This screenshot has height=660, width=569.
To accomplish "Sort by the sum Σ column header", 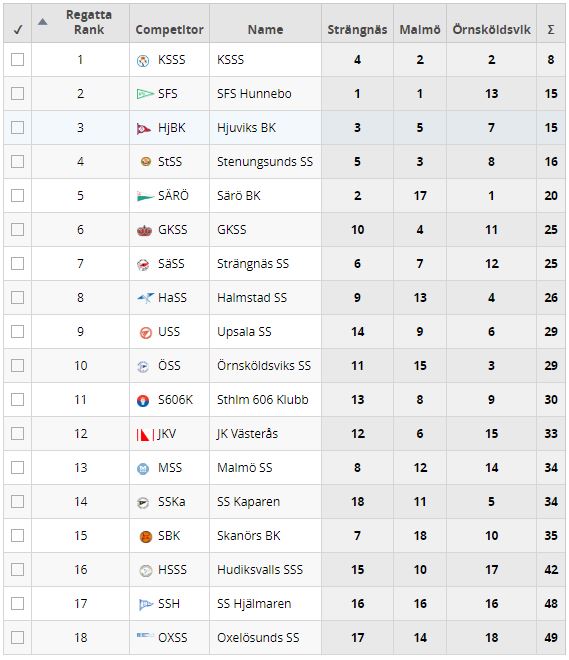I will [550, 29].
